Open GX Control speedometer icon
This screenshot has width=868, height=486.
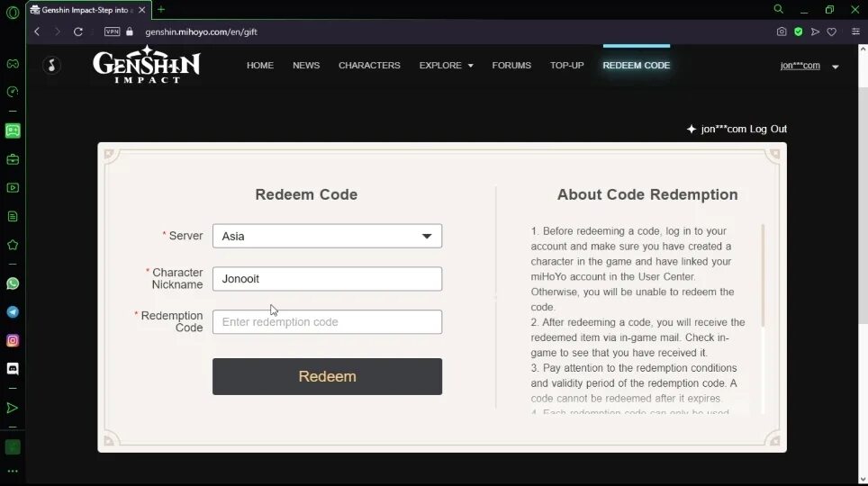tap(13, 91)
